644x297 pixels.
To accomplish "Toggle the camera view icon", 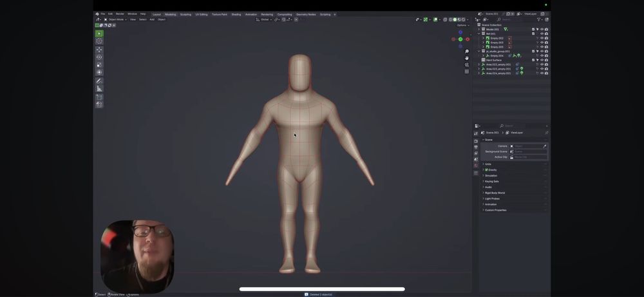I will click(x=467, y=64).
